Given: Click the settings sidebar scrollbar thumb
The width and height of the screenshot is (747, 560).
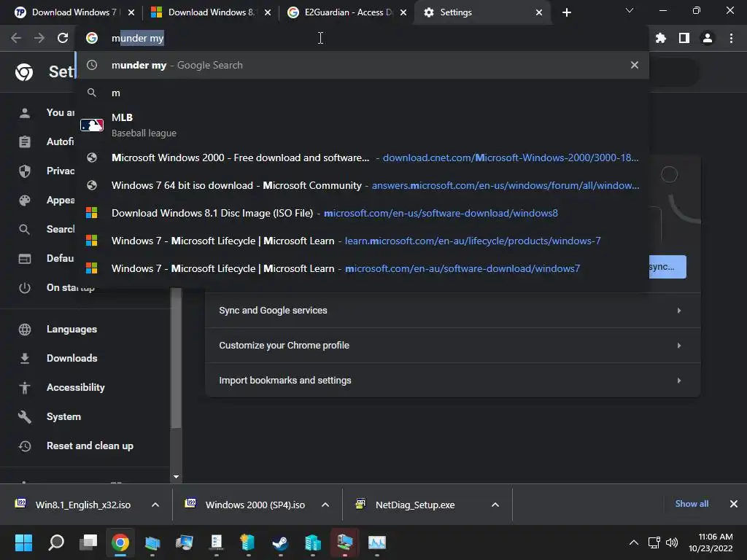Looking at the screenshot, I should (177, 358).
